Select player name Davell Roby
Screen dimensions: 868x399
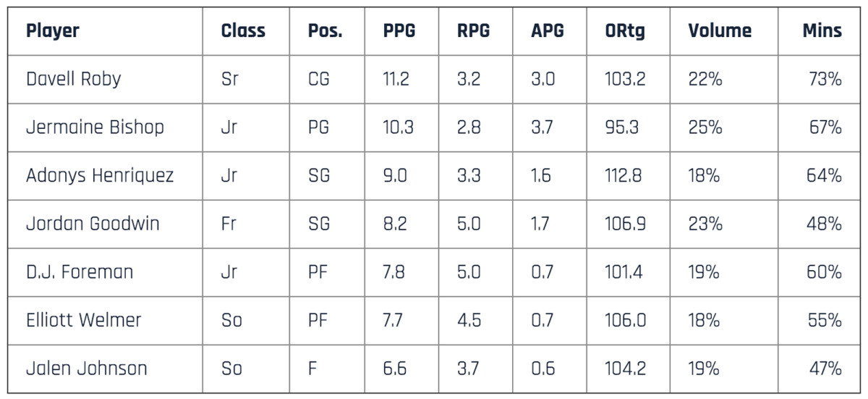(73, 79)
